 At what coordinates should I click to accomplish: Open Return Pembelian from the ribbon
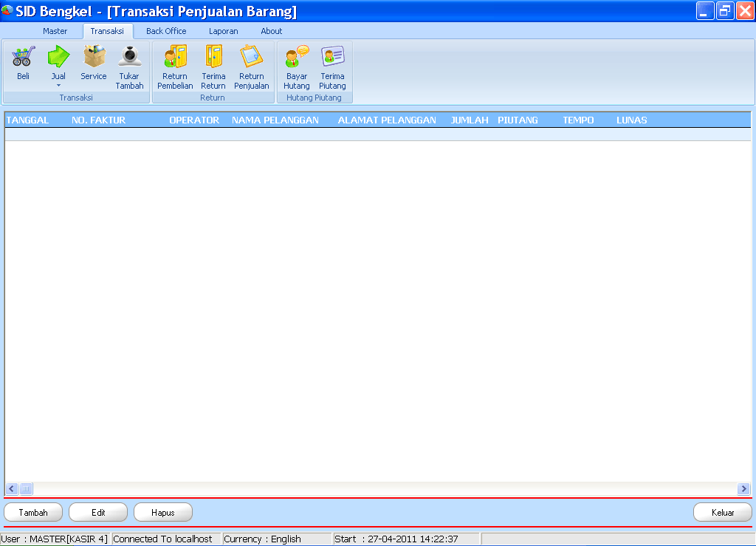[175, 65]
